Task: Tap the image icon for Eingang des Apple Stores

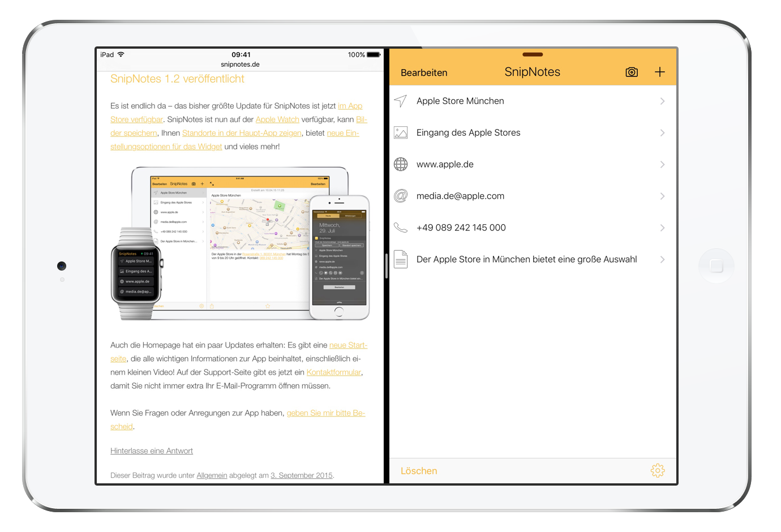Action: (401, 132)
